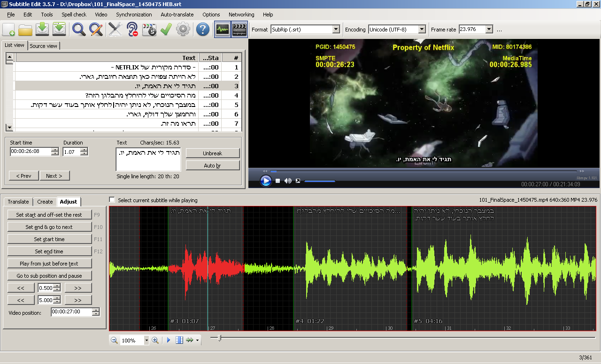Image resolution: width=601 pixels, height=364 pixels.
Task: Open the Format dropdown showing SubRip (.srt)
Action: 336,29
